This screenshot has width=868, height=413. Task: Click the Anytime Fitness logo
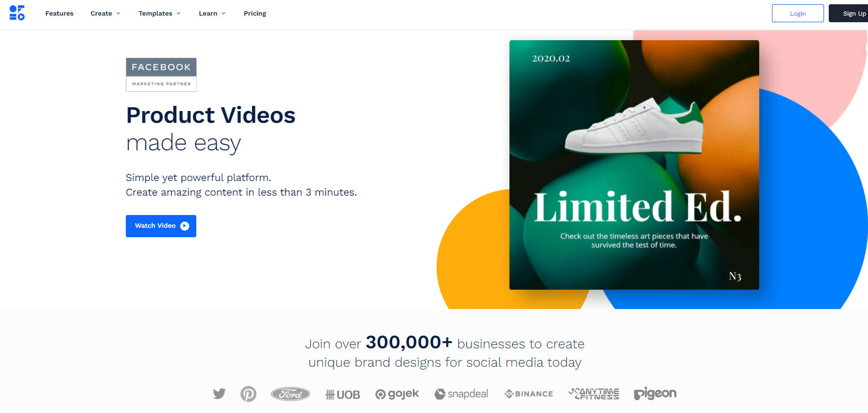(594, 394)
